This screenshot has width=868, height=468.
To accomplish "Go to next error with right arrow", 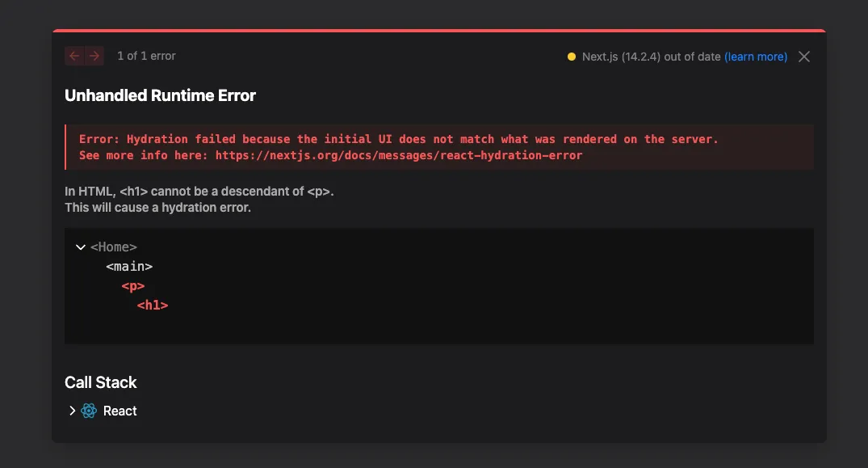I will 94,56.
